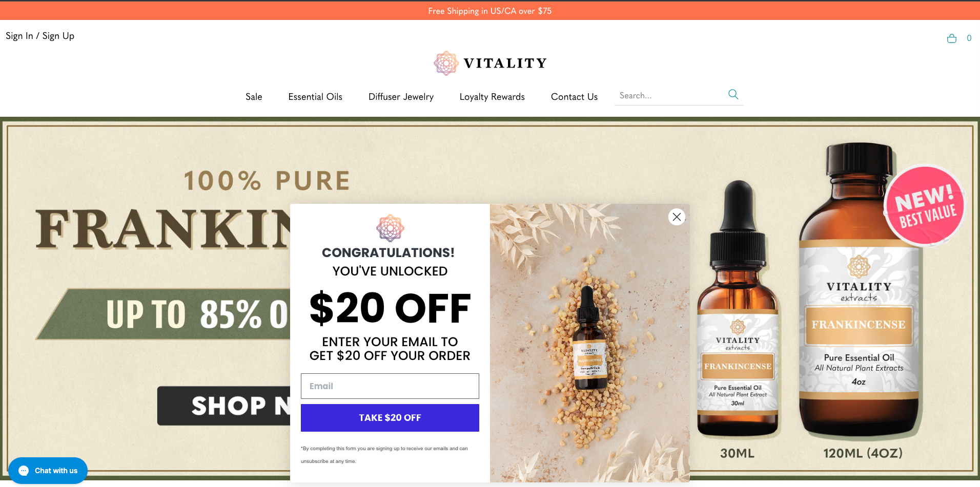Go to the Contact Us page
The width and height of the screenshot is (980, 487).
coord(574,97)
